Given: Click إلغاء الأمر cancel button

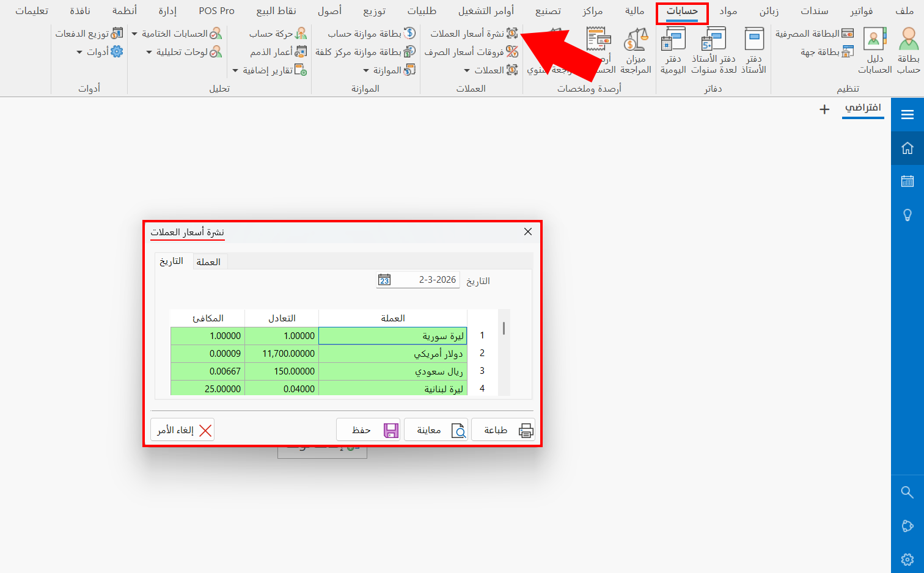Looking at the screenshot, I should pos(182,429).
